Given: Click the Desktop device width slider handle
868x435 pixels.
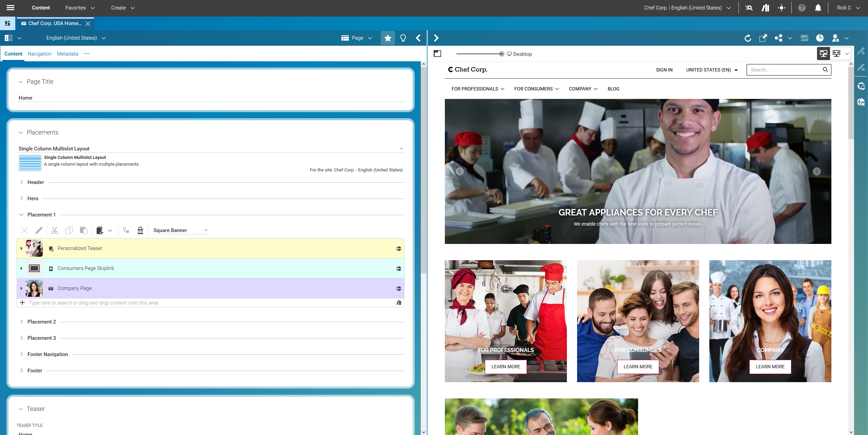Looking at the screenshot, I should coord(501,54).
